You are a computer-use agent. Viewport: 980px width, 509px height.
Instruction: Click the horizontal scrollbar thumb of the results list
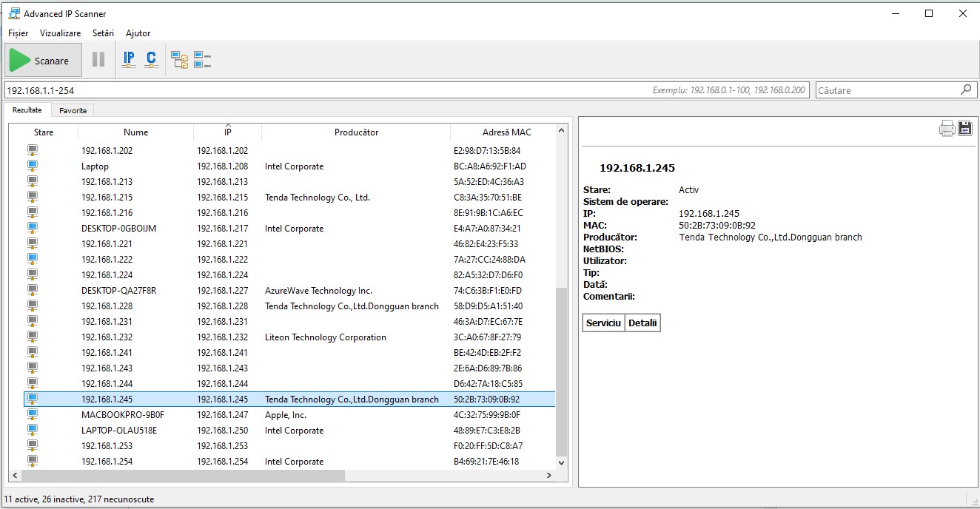tap(183, 476)
